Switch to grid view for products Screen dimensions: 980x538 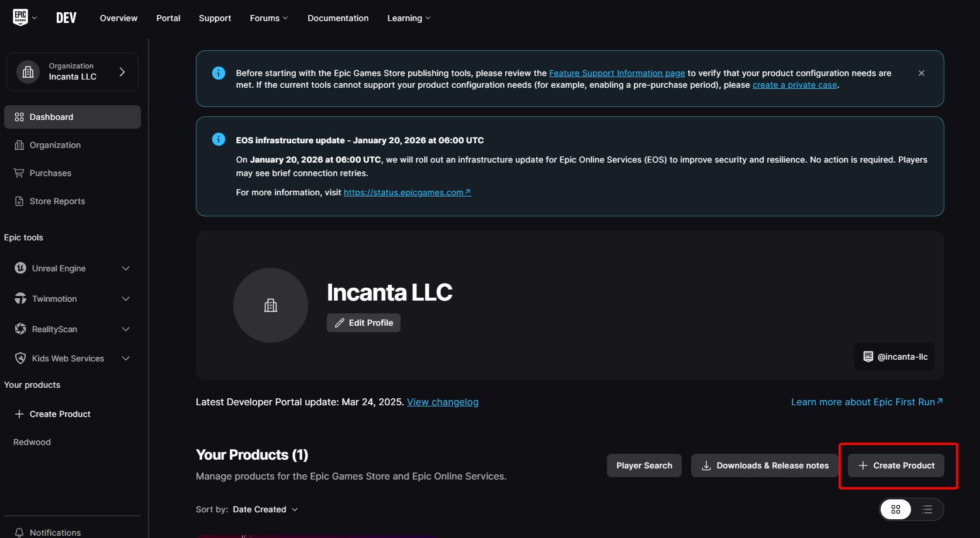point(895,509)
